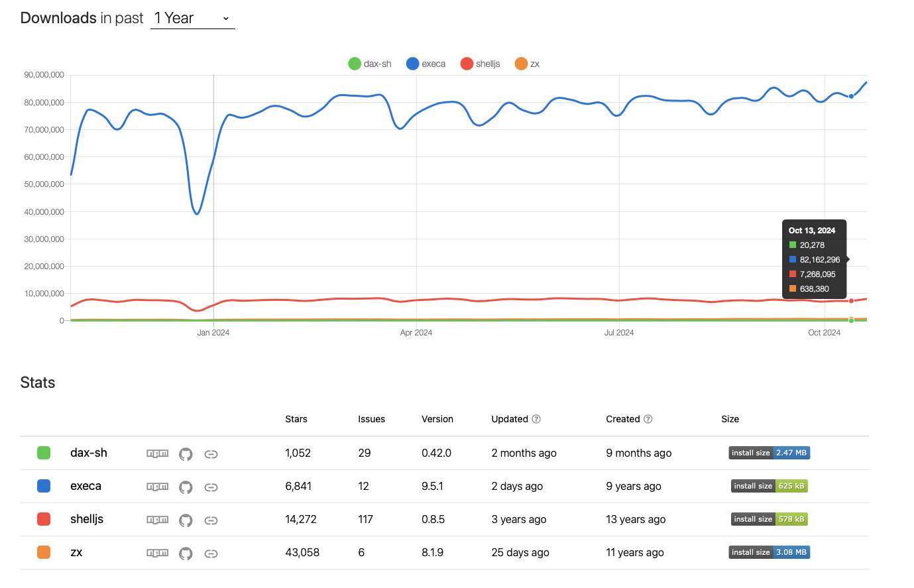
Task: Click the execa data point on Oct 13
Action: 851,96
